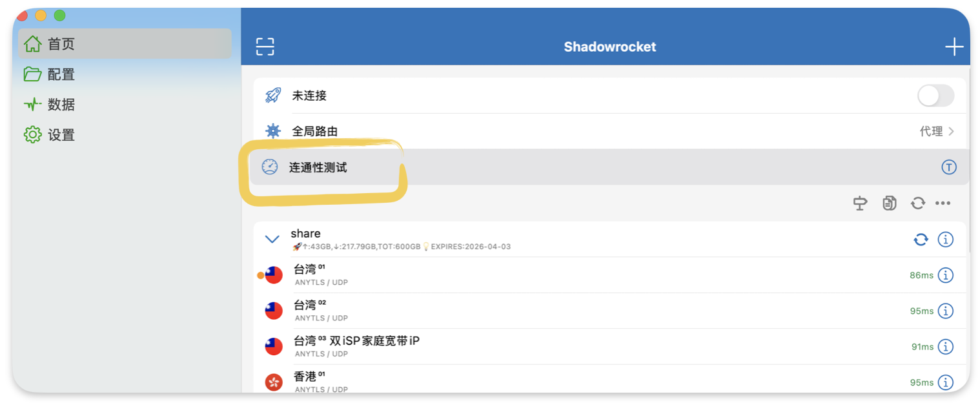Open info for the share subscription
The image size is (980, 403).
(x=945, y=240)
